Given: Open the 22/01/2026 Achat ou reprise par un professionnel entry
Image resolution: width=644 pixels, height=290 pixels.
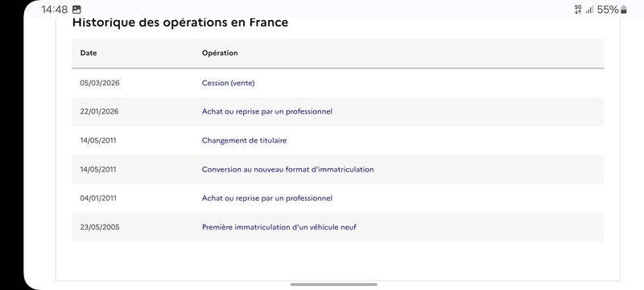Looking at the screenshot, I should point(267,112).
